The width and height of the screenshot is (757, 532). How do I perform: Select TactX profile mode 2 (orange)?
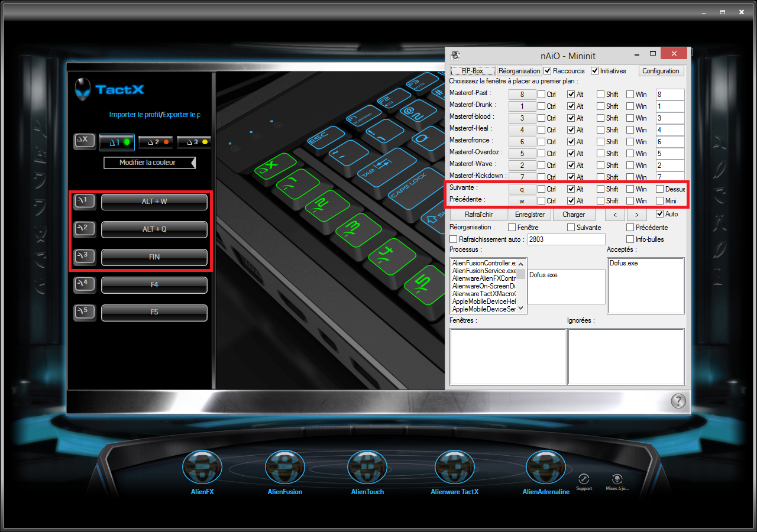pyautogui.click(x=155, y=142)
